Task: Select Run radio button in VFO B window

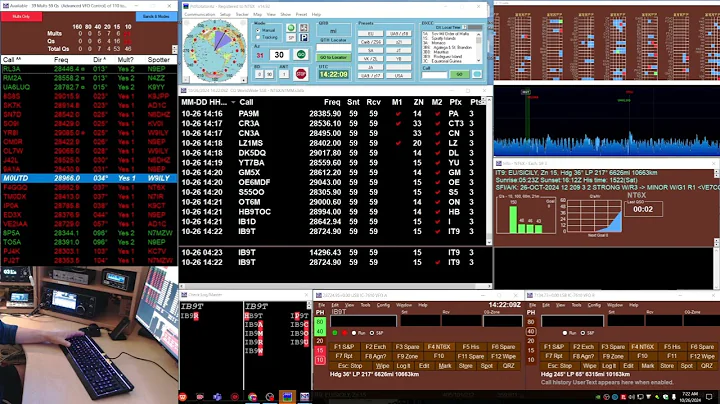Action: pyautogui.click(x=565, y=333)
